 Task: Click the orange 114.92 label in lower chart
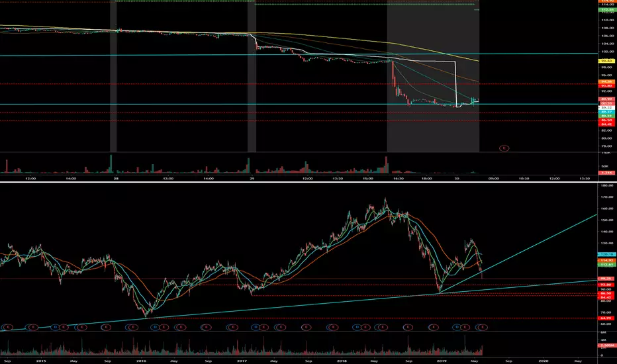(606, 261)
